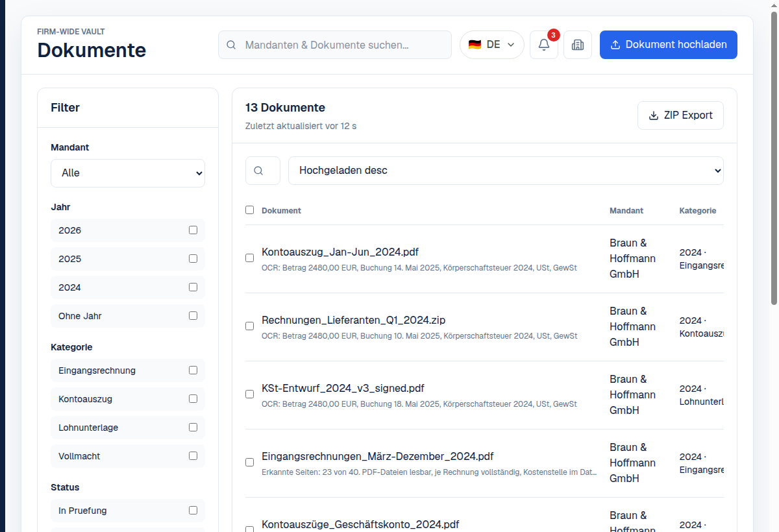This screenshot has height=532, width=779.
Task: Click the firm building icon button
Action: click(578, 45)
